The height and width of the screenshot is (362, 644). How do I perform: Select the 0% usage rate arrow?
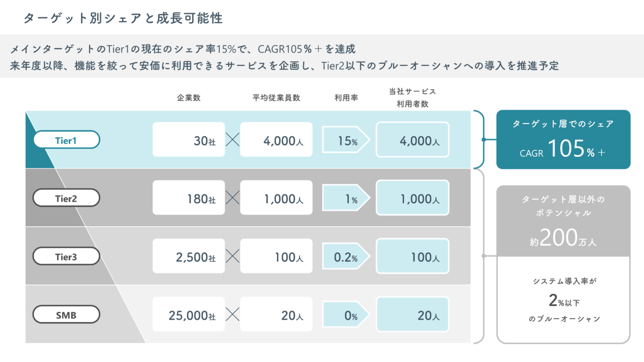346,315
